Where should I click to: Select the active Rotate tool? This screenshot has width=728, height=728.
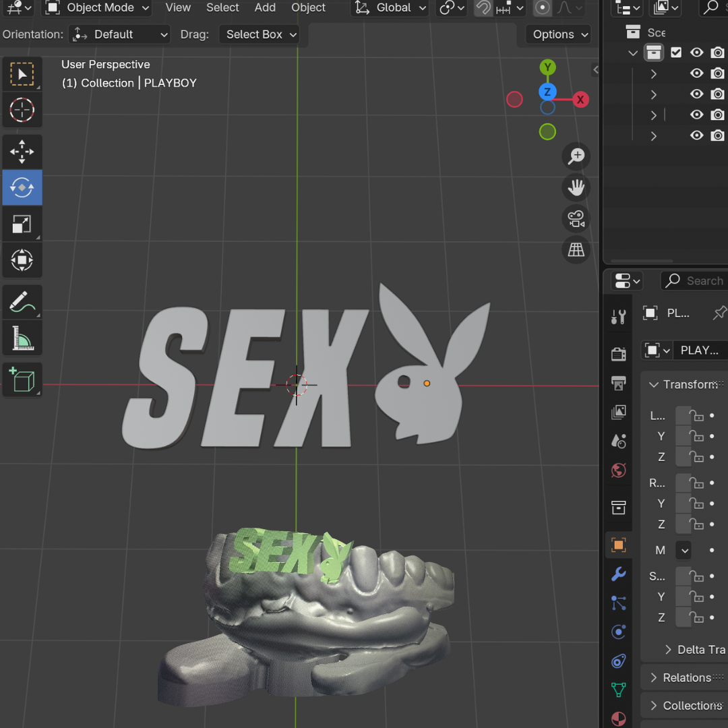click(x=22, y=187)
